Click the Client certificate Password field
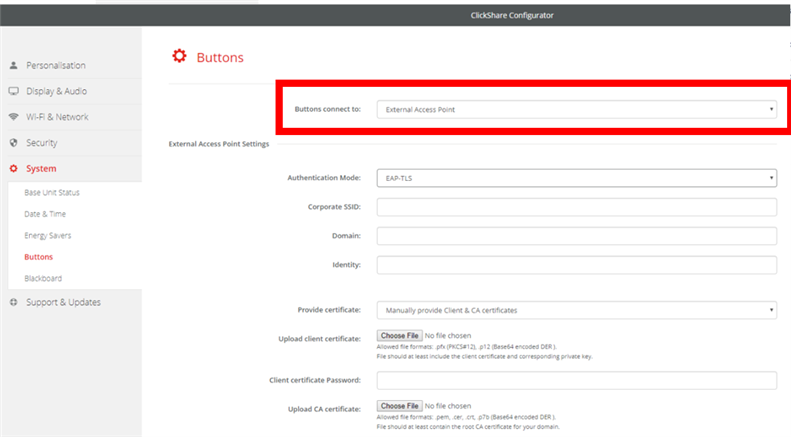791x437 pixels. pos(576,380)
